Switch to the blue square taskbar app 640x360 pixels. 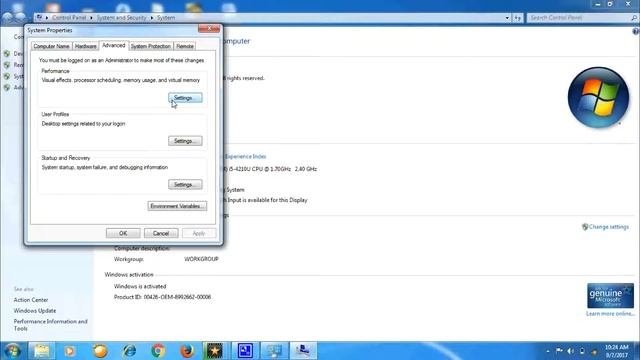pyautogui.click(x=245, y=351)
